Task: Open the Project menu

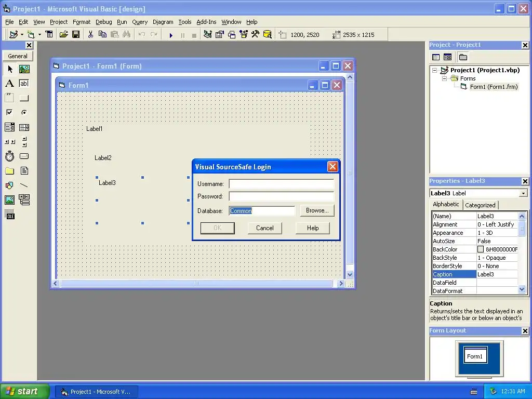Action: pyautogui.click(x=59, y=22)
